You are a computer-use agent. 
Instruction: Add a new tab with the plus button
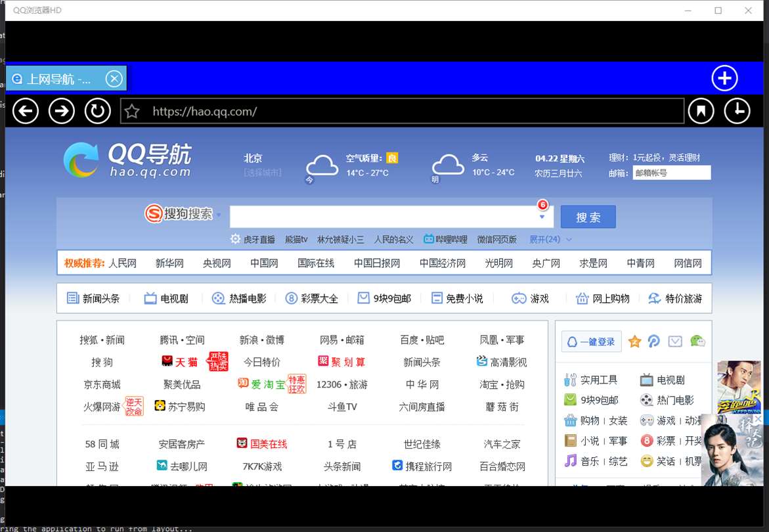724,78
